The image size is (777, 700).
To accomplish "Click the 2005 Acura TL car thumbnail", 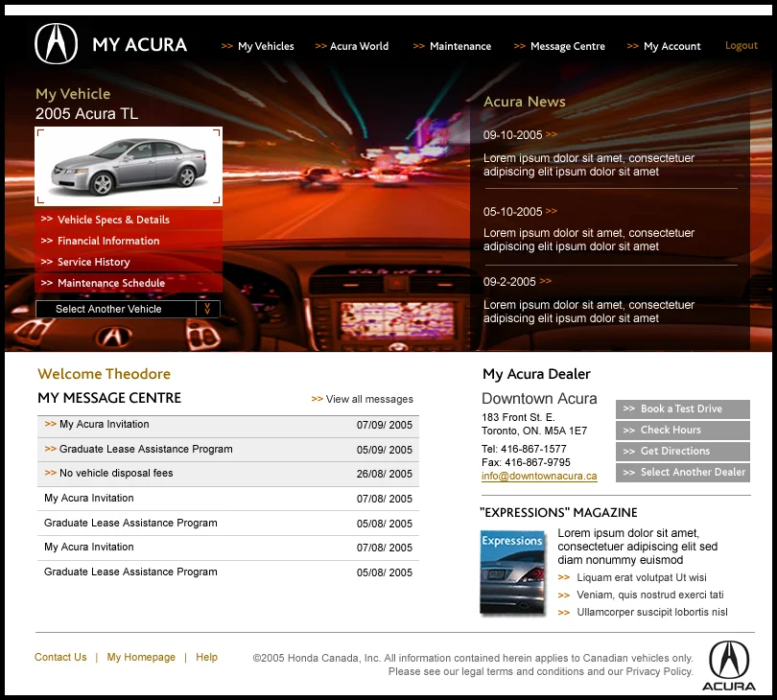I will (129, 166).
